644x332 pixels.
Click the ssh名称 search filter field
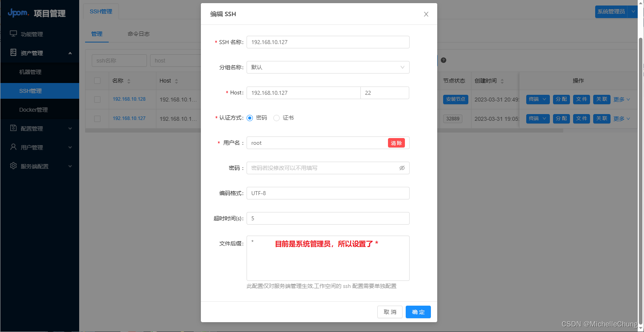(119, 61)
